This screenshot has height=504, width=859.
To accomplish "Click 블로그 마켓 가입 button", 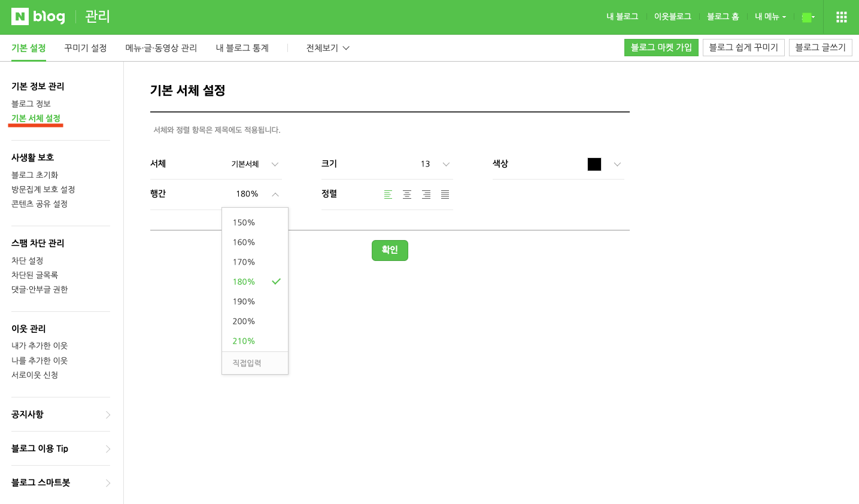I will [661, 47].
